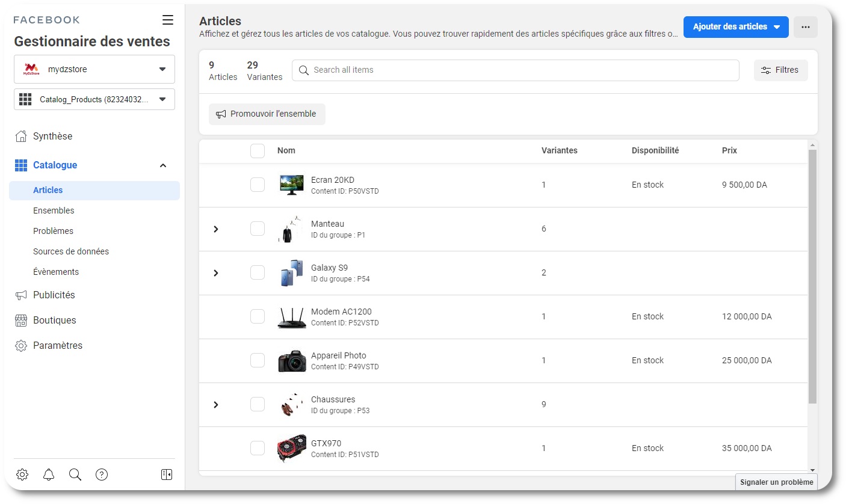Click the hamburger menu icon beside Facebook

(x=168, y=20)
